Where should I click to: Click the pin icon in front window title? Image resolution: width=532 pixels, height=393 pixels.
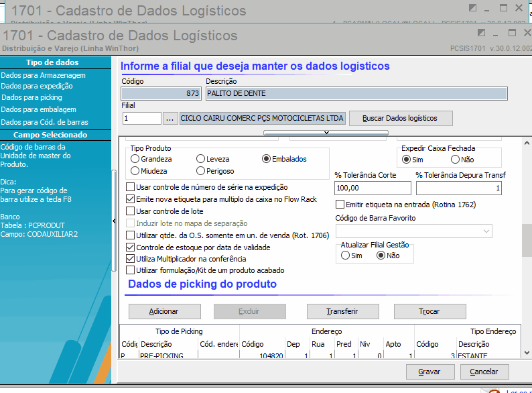coord(481,33)
